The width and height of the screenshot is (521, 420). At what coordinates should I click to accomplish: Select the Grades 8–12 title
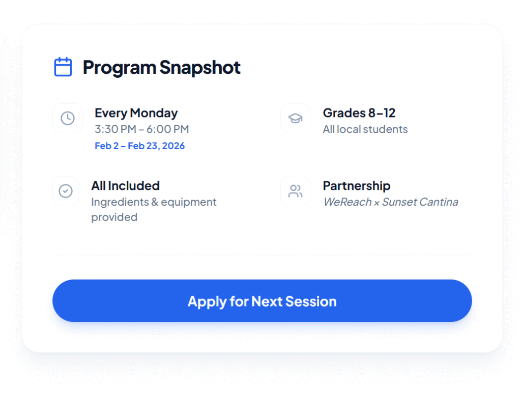(359, 113)
